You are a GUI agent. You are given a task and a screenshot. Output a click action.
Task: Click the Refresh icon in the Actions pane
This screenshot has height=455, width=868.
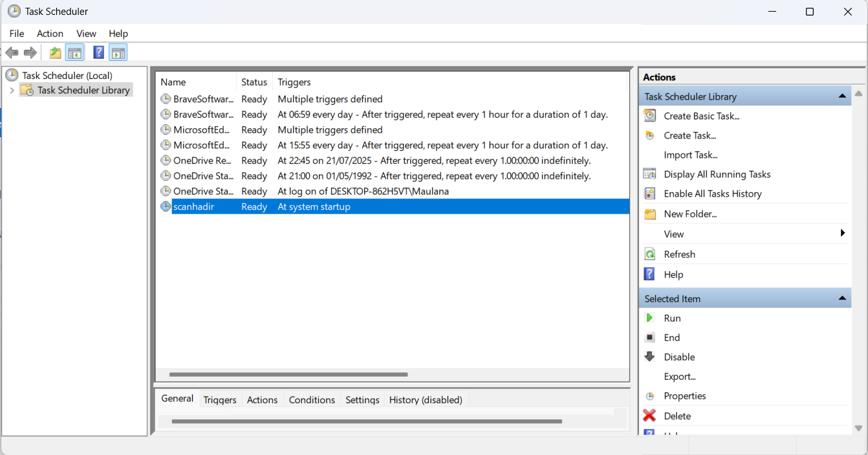649,254
